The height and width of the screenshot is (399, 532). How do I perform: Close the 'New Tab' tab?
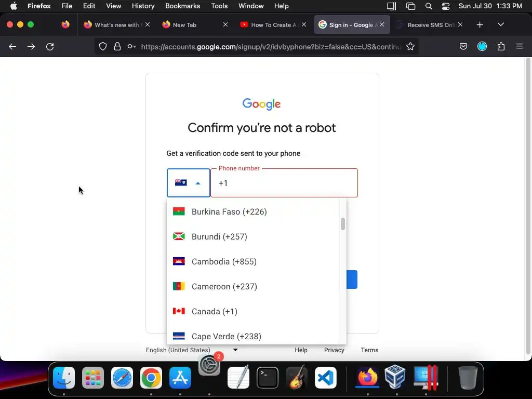(x=225, y=24)
